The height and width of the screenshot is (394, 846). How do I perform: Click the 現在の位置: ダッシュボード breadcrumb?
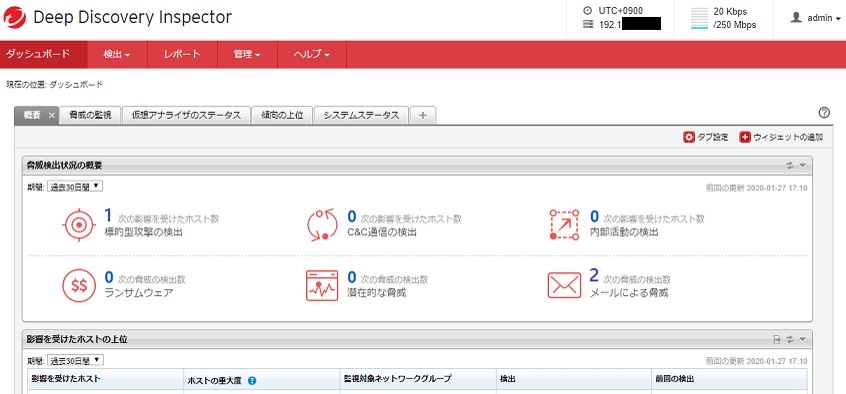click(54, 85)
